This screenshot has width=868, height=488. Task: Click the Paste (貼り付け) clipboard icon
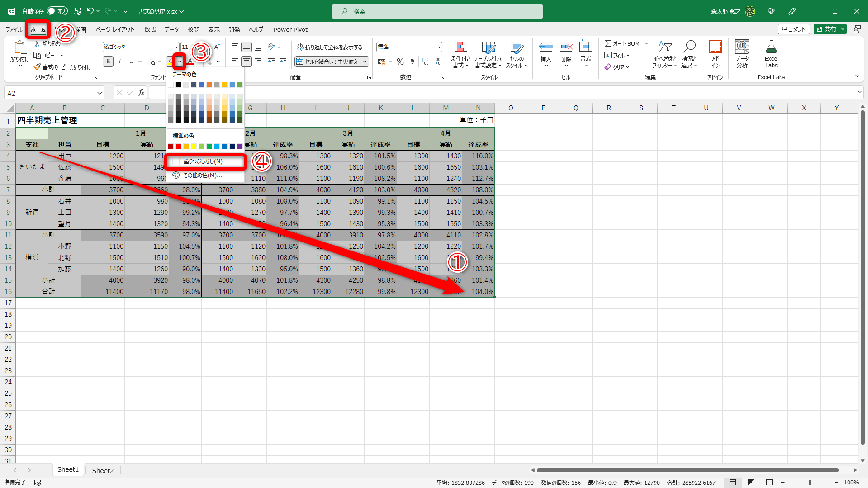point(20,47)
